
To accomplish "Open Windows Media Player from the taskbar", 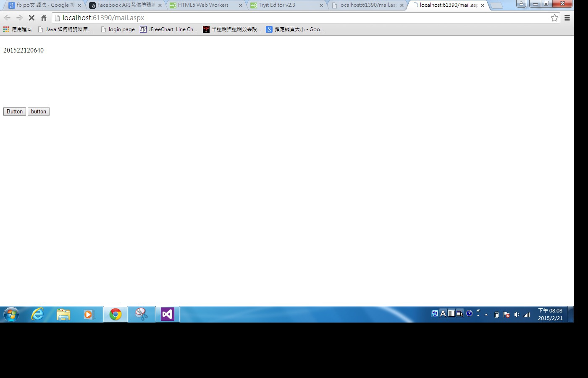I will [89, 314].
